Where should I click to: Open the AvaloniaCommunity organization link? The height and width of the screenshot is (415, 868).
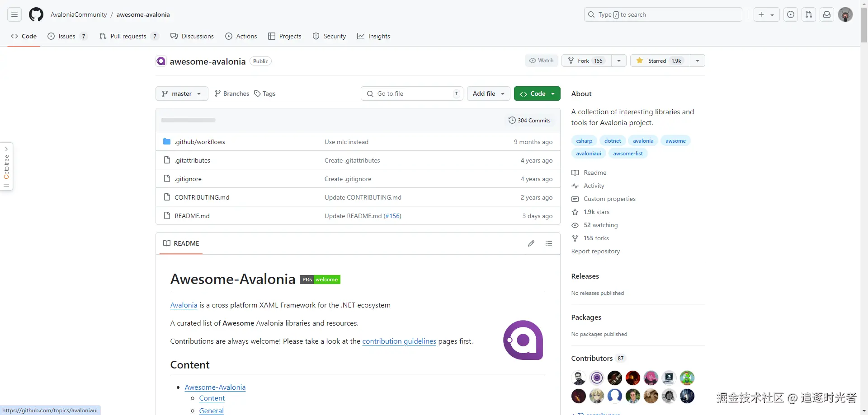point(79,14)
